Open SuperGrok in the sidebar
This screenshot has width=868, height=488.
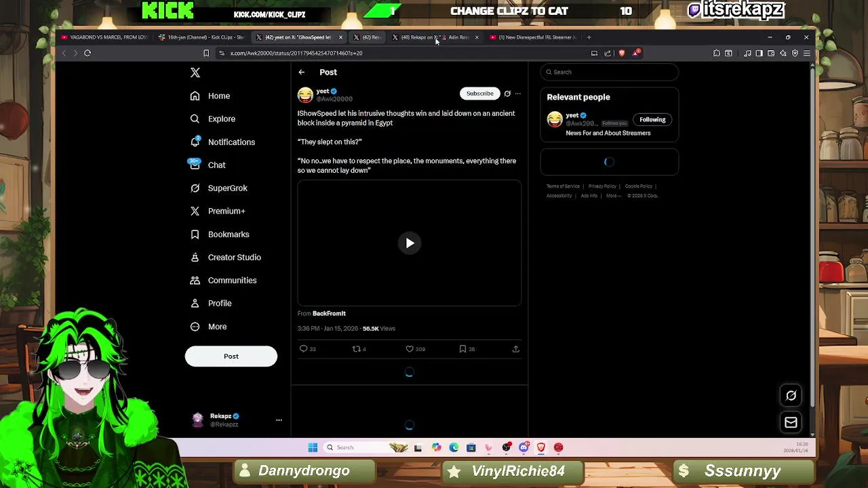click(x=218, y=188)
